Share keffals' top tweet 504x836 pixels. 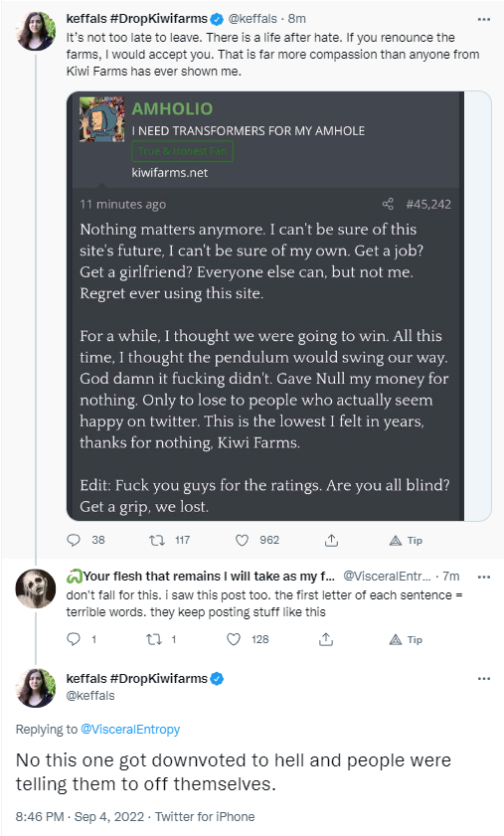coord(331,540)
